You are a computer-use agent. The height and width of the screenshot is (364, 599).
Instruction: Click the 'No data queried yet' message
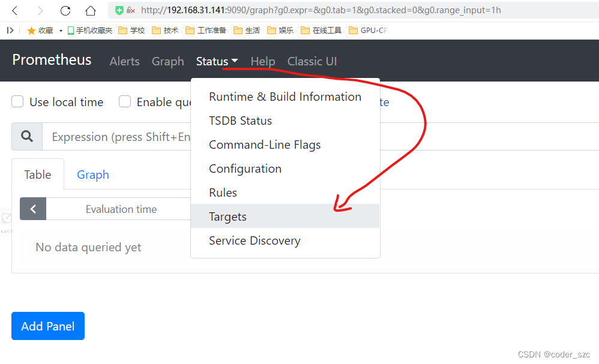88,247
